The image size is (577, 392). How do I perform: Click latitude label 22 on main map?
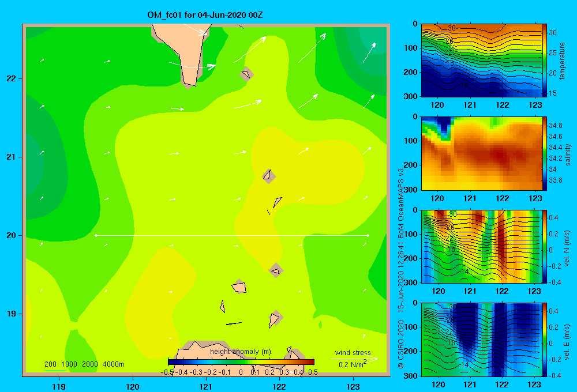(11, 79)
